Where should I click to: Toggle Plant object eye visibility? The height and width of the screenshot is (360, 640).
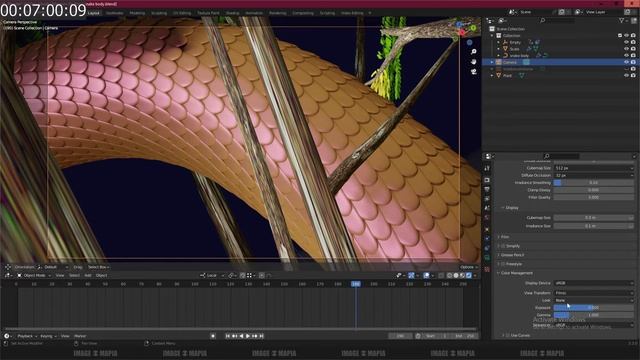(626, 76)
